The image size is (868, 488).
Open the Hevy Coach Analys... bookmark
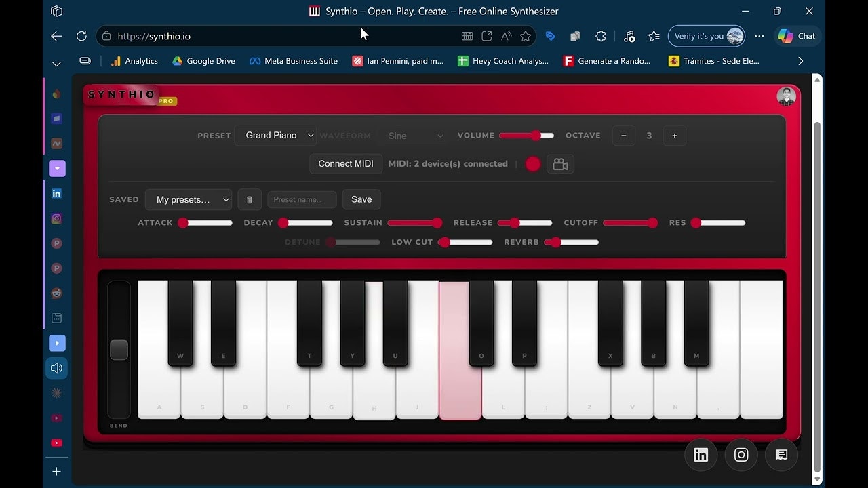tap(503, 61)
